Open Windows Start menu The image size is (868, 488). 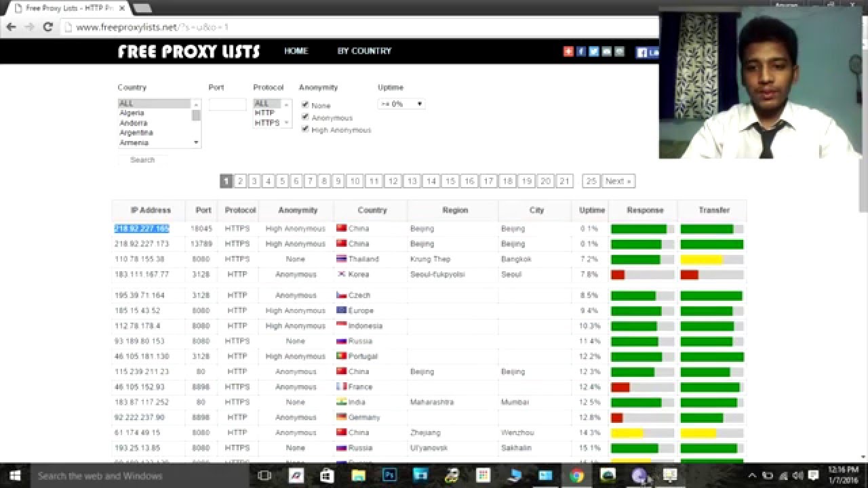[x=14, y=476]
